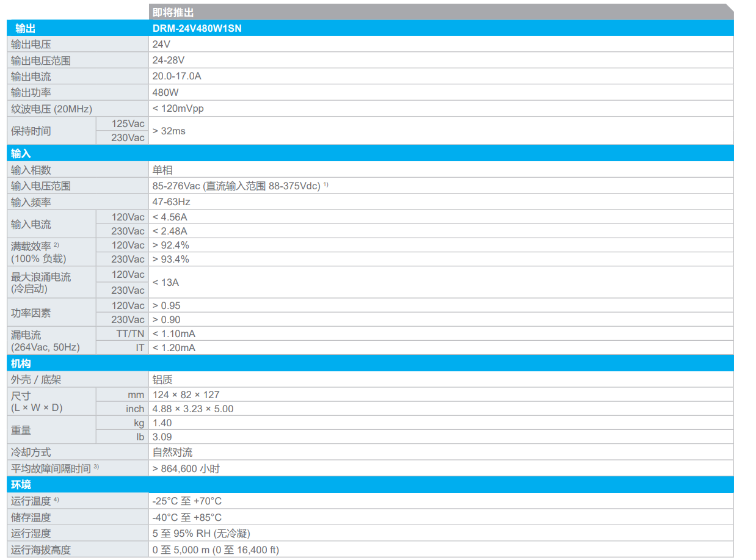This screenshot has height=560, width=756.
Task: Click the 环境 section header
Action: (21, 485)
